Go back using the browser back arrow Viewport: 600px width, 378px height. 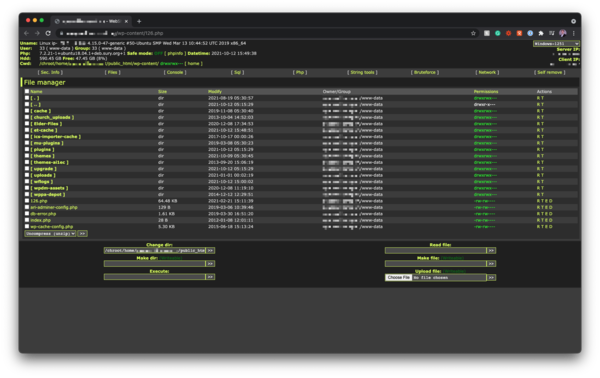26,33
